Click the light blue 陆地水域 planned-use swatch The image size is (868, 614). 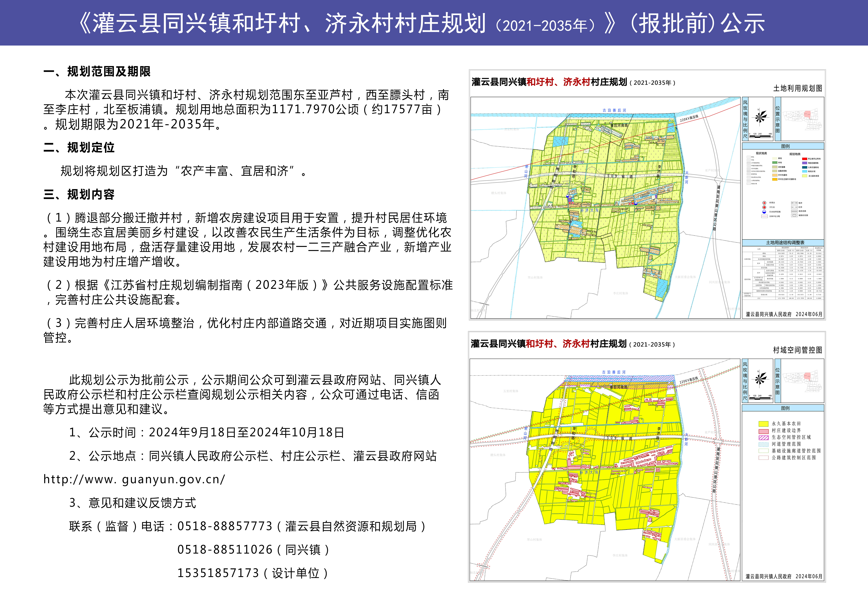805,171
